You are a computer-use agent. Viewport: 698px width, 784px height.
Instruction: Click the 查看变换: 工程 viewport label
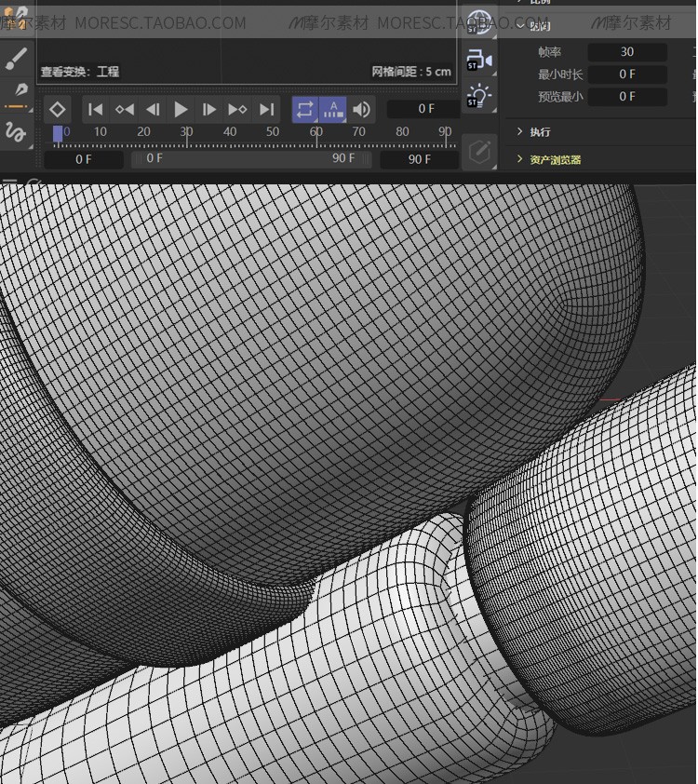(80, 72)
